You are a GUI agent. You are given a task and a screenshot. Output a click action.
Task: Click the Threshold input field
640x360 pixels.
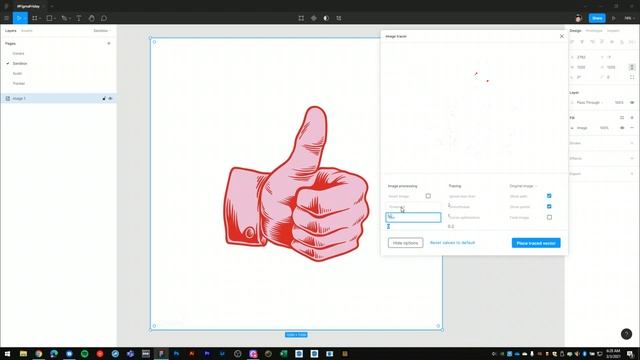point(413,207)
